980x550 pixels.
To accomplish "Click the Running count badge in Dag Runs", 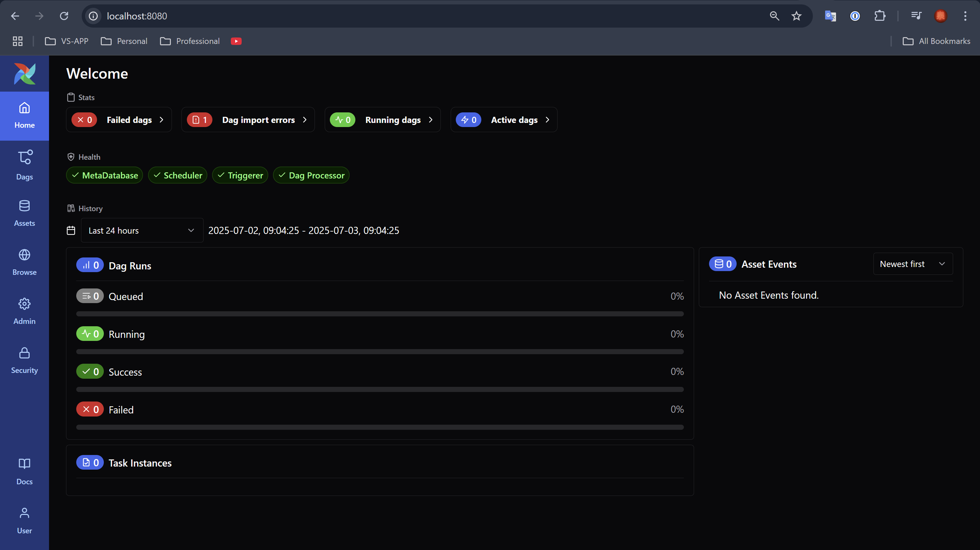I will tap(90, 334).
